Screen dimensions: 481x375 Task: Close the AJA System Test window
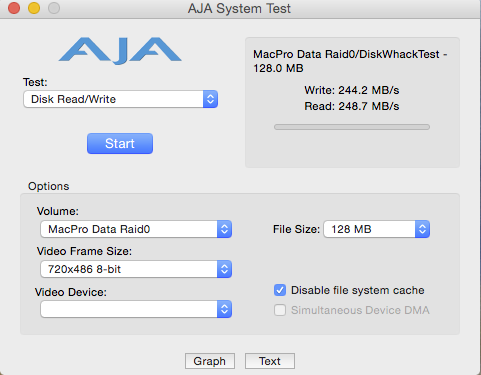coord(14,8)
